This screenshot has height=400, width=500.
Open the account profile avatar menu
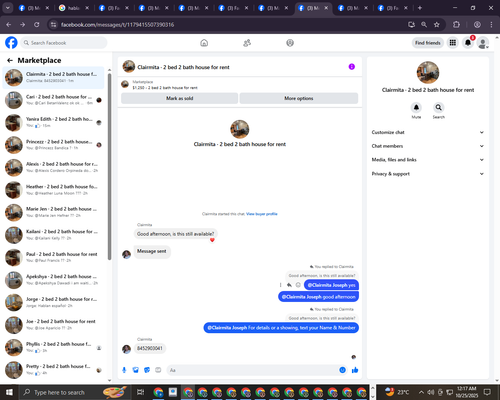click(x=483, y=43)
